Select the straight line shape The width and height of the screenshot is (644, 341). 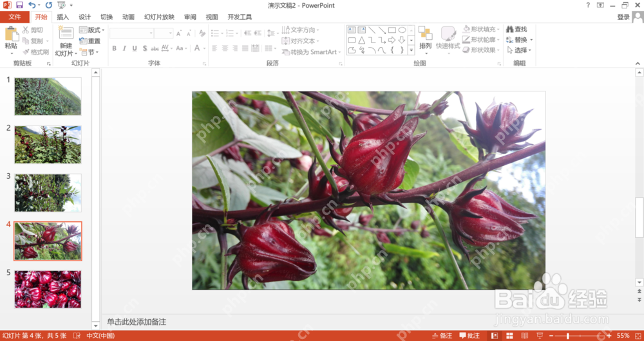click(x=372, y=30)
